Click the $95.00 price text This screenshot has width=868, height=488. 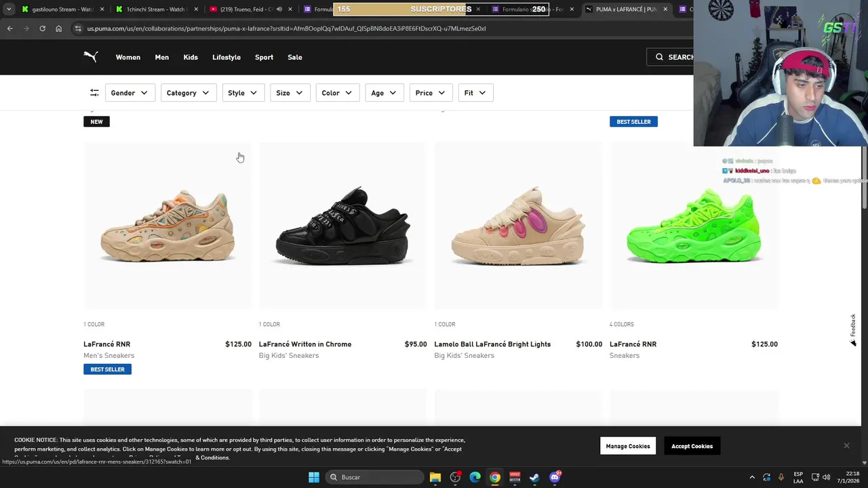click(x=416, y=344)
